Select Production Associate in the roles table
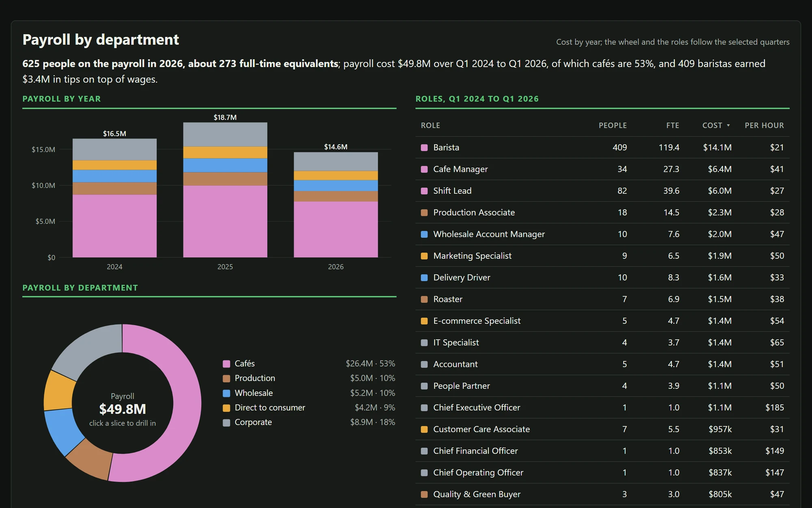 [x=603, y=213]
